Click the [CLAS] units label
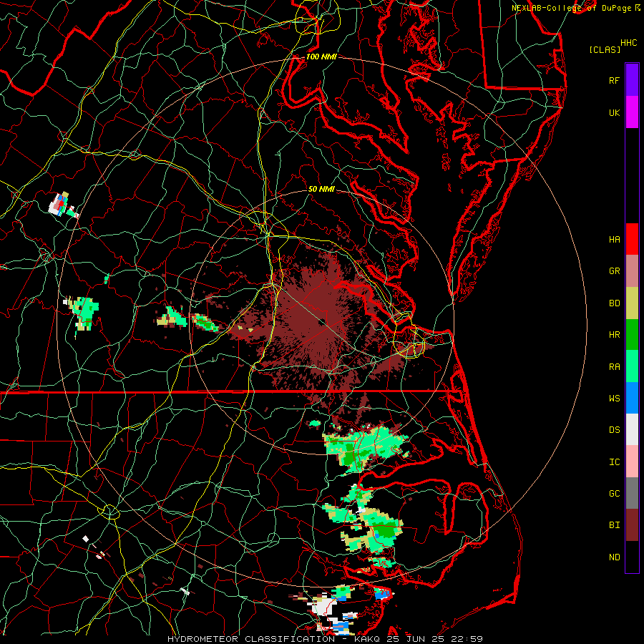644x644 pixels. point(605,49)
